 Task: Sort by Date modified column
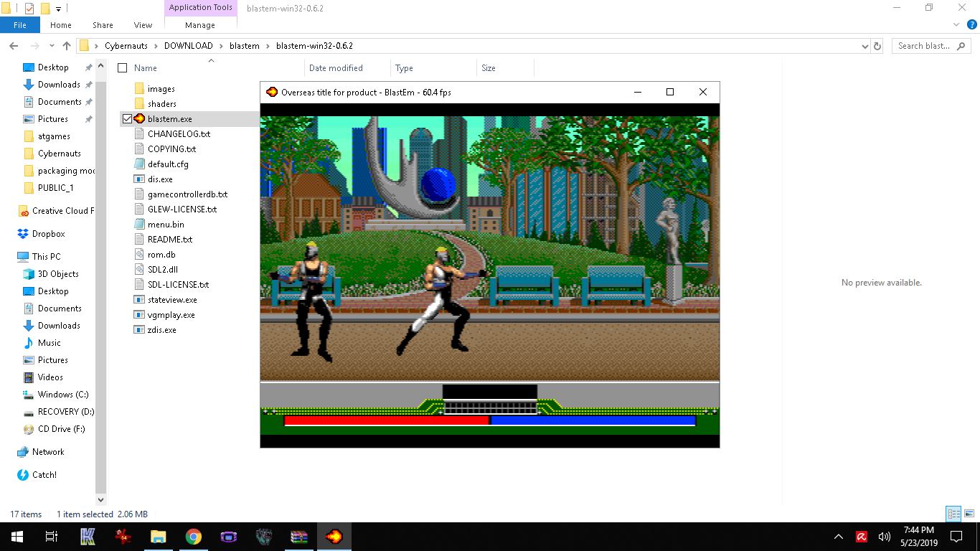click(x=336, y=68)
